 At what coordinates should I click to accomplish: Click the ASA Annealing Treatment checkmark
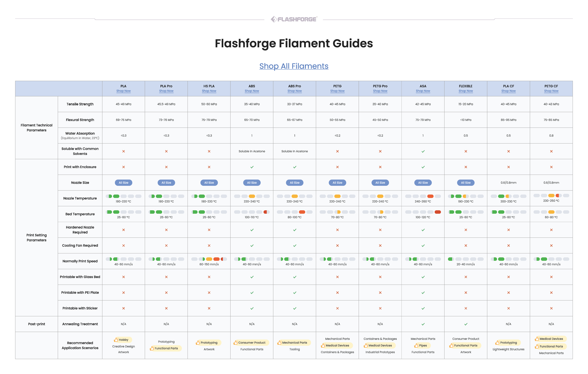point(423,324)
